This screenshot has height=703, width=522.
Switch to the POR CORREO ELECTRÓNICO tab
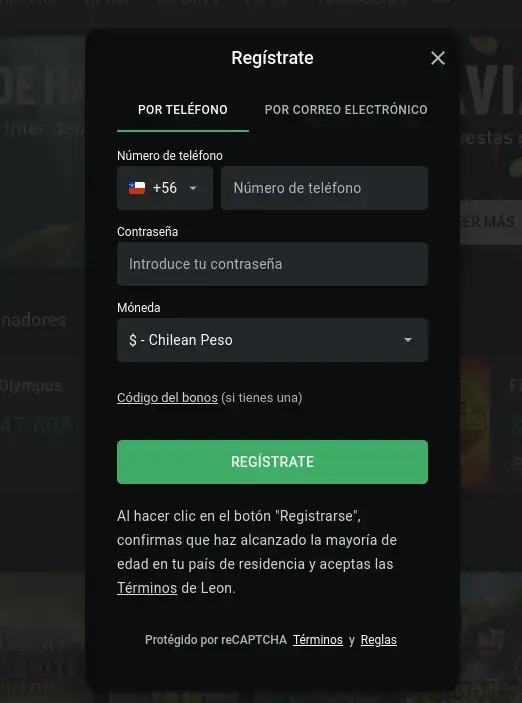[346, 110]
